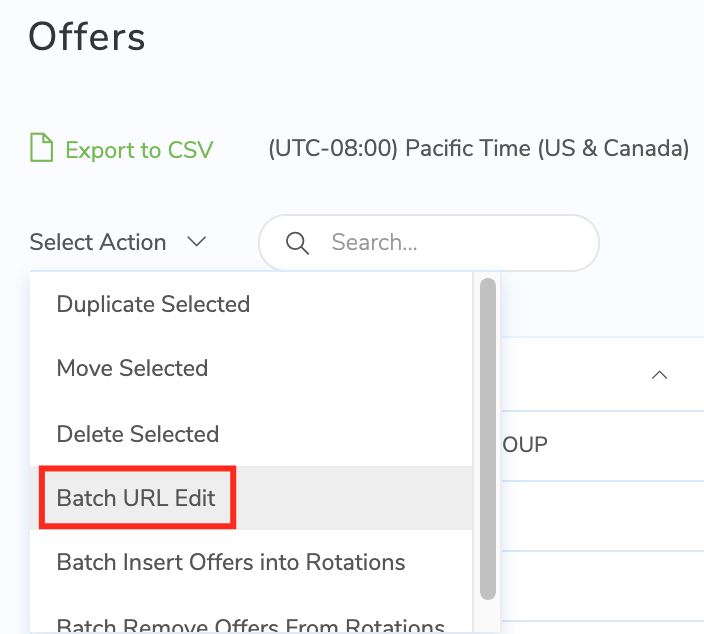Click the magnifier icon in the search box
The image size is (704, 634).
point(297,243)
